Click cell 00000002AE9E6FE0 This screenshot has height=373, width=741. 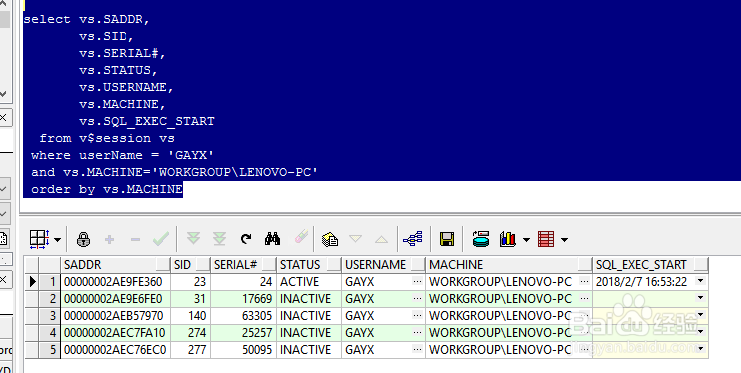click(x=115, y=299)
